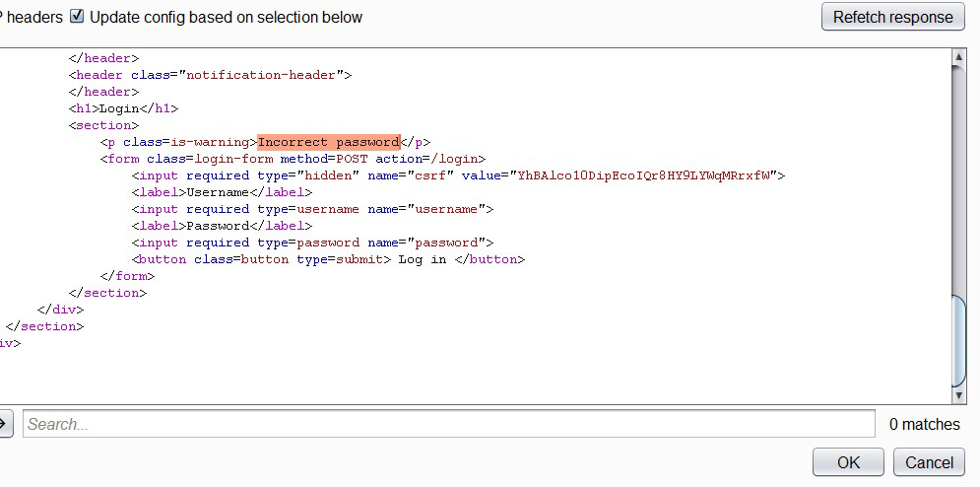This screenshot has height=487, width=980.
Task: Click the vertical scrollbar thumb
Action: (958, 341)
